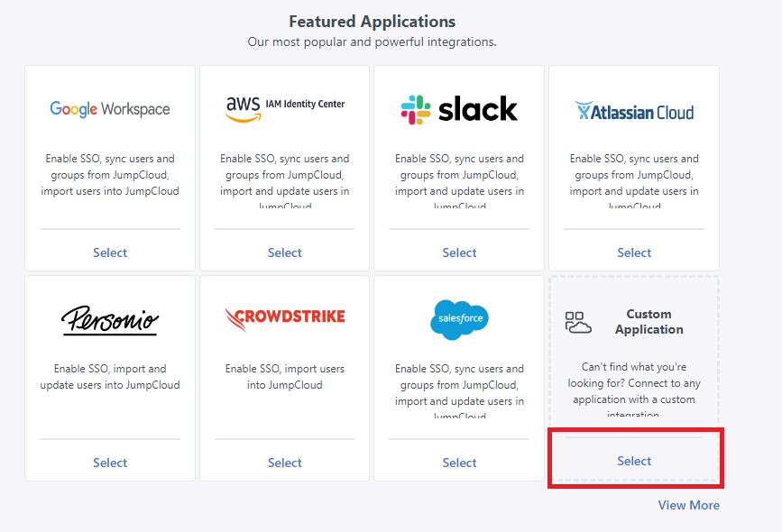The image size is (782, 532).
Task: Click 'Our most popular and powerful integrations.' subtitle
Action: click(x=372, y=41)
